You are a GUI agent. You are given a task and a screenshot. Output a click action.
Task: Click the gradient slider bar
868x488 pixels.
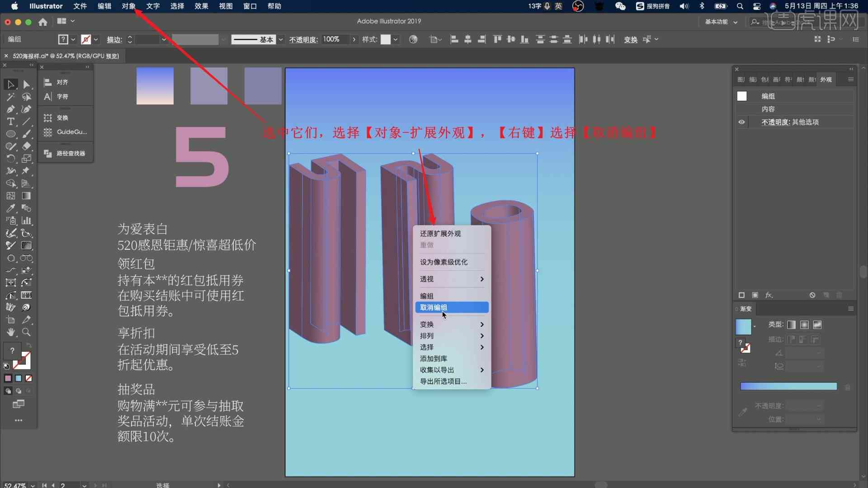788,386
